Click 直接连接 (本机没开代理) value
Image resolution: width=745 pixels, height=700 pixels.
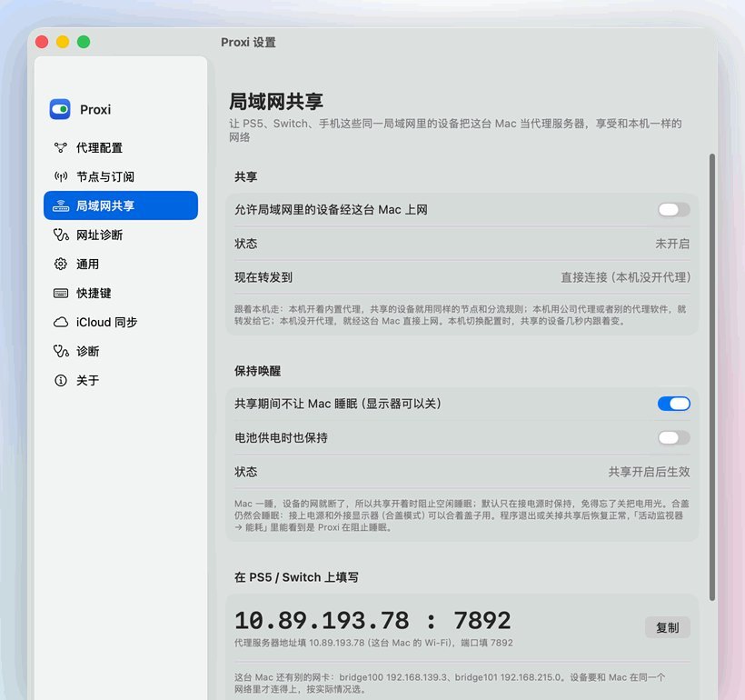[x=626, y=277]
